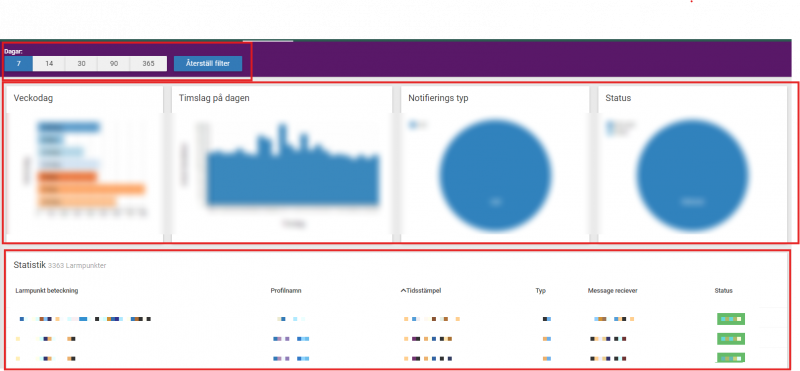Image resolution: width=800 pixels, height=371 pixels.
Task: Choose the 90 days filter option
Action: tap(113, 64)
